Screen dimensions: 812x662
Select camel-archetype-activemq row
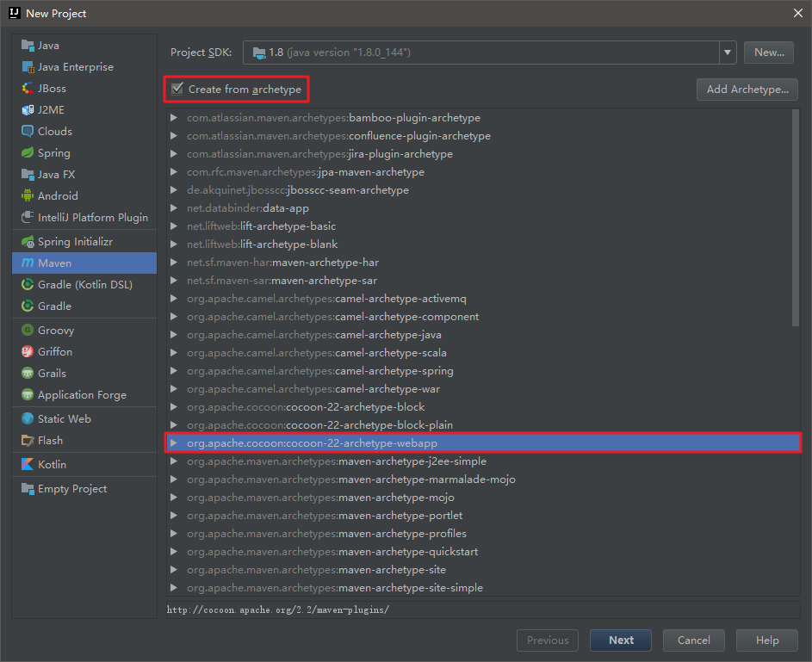(x=483, y=299)
